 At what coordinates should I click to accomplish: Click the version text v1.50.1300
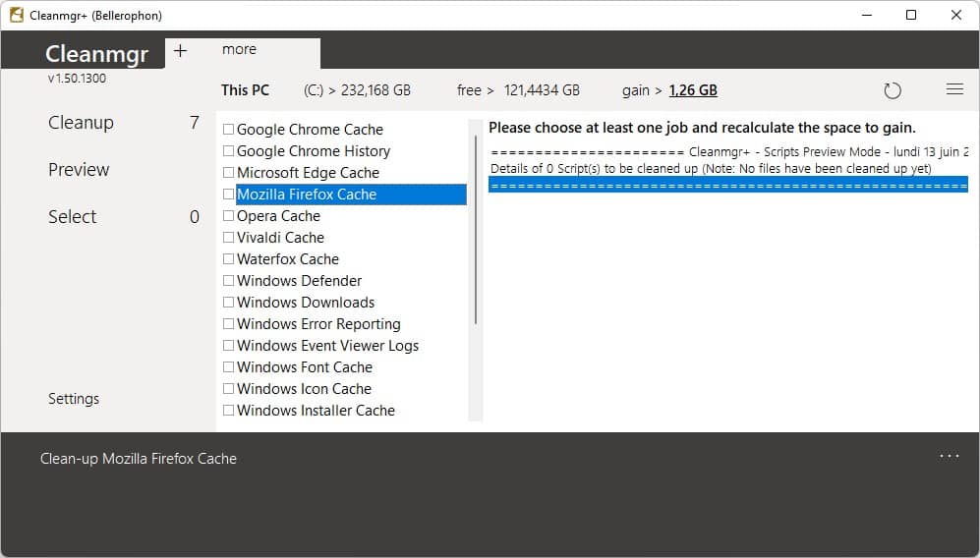(x=77, y=79)
